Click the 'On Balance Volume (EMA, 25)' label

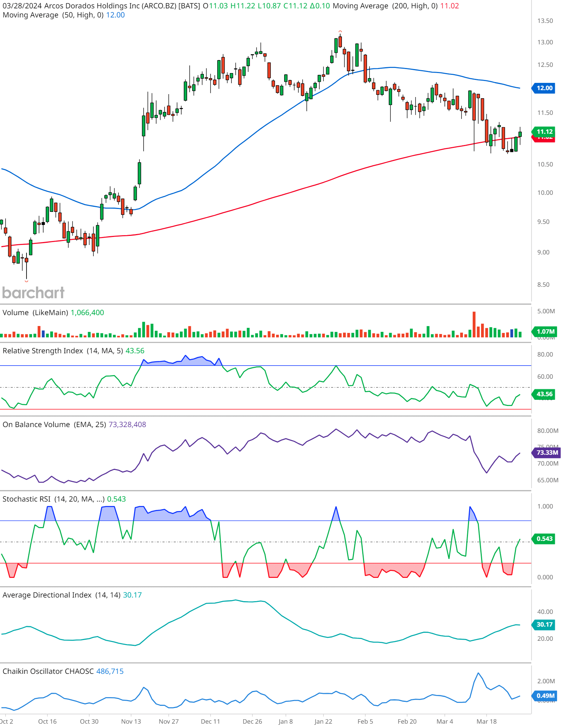click(55, 425)
